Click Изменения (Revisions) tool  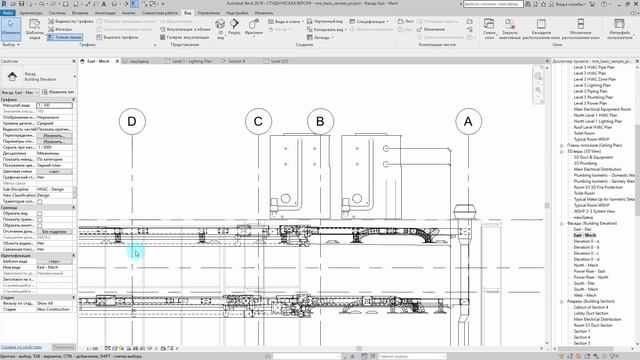[431, 29]
